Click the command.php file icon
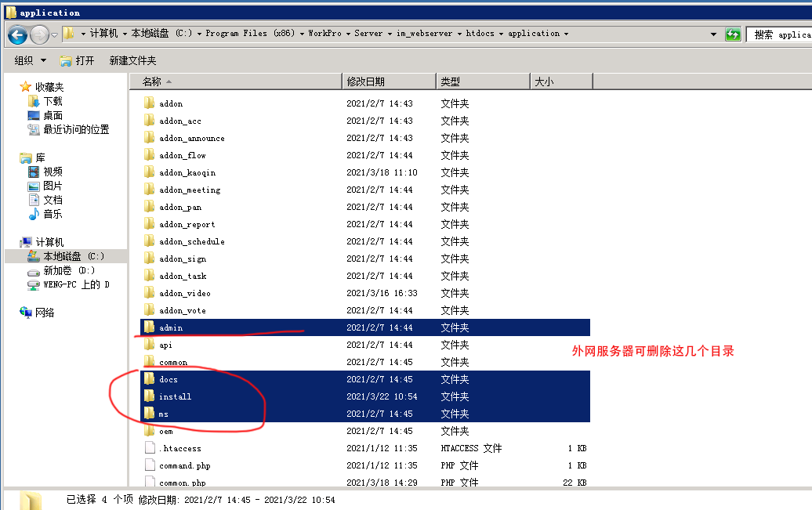This screenshot has width=812, height=510. pos(150,465)
